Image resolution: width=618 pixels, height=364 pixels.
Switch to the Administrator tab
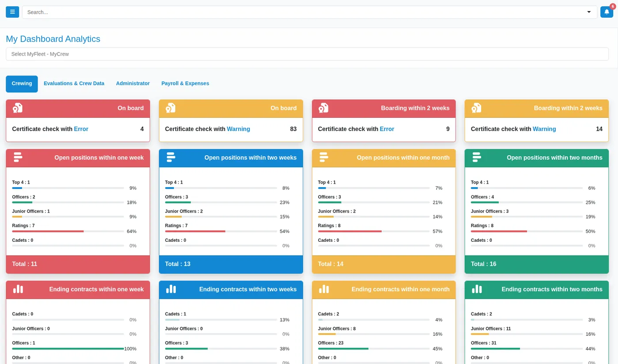point(133,83)
